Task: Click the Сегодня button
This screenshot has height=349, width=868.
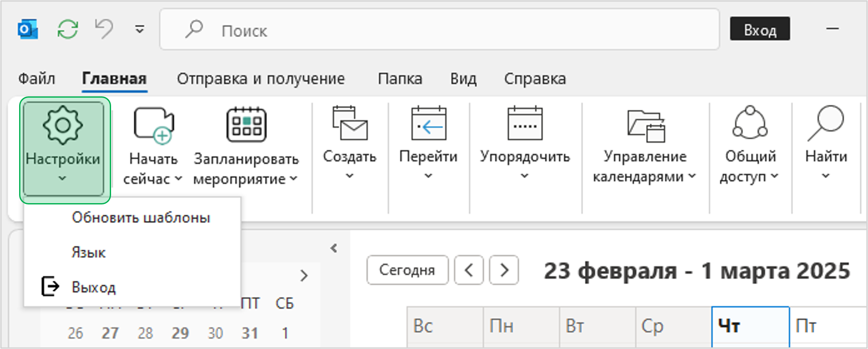Action: click(407, 270)
